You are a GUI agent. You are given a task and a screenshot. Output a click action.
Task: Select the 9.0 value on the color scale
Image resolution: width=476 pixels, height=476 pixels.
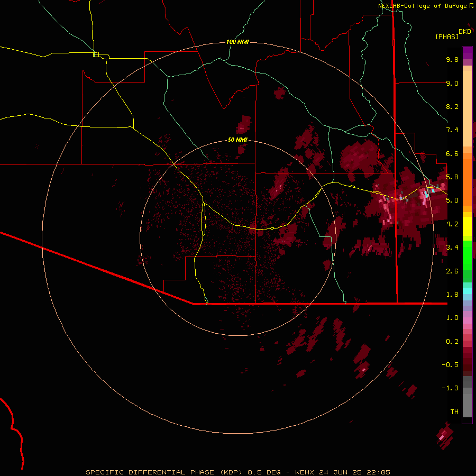coord(452,83)
